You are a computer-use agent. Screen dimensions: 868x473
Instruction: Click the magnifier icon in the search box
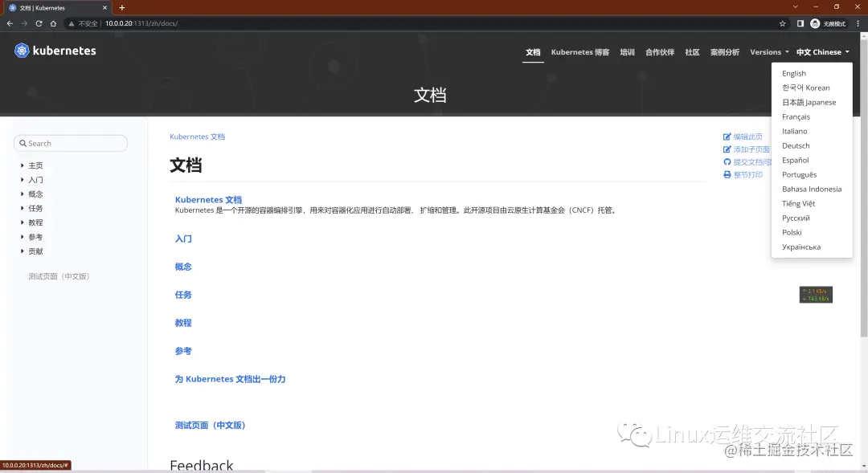click(x=23, y=142)
